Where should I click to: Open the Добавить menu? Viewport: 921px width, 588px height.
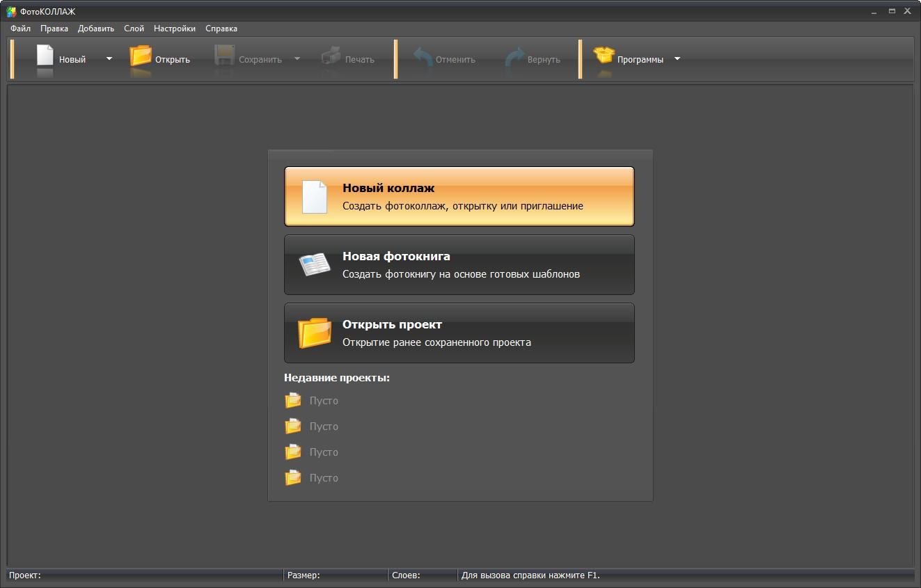[96, 29]
